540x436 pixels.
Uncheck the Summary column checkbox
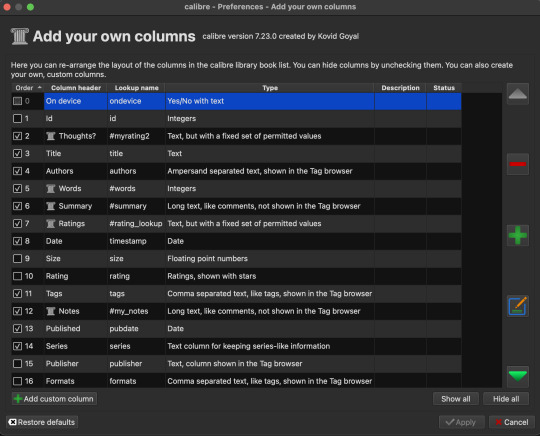tap(17, 206)
